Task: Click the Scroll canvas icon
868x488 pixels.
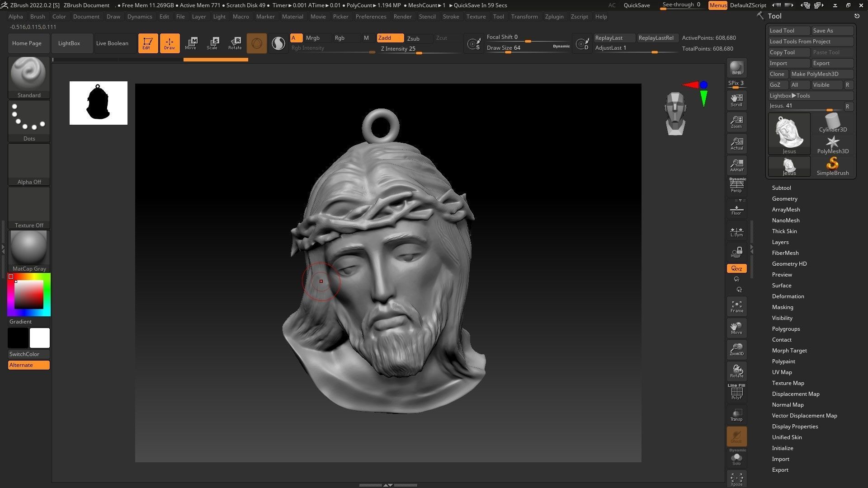Action: pos(736,100)
